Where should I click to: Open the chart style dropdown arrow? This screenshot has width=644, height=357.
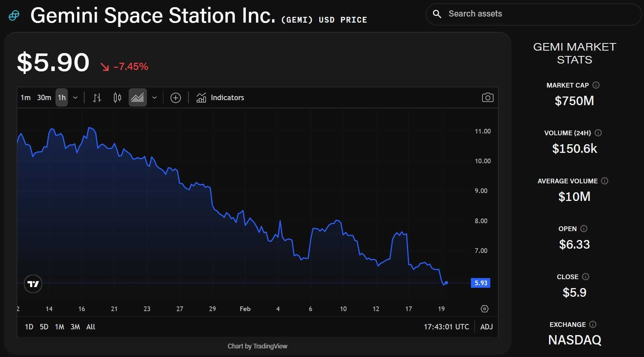coord(154,97)
